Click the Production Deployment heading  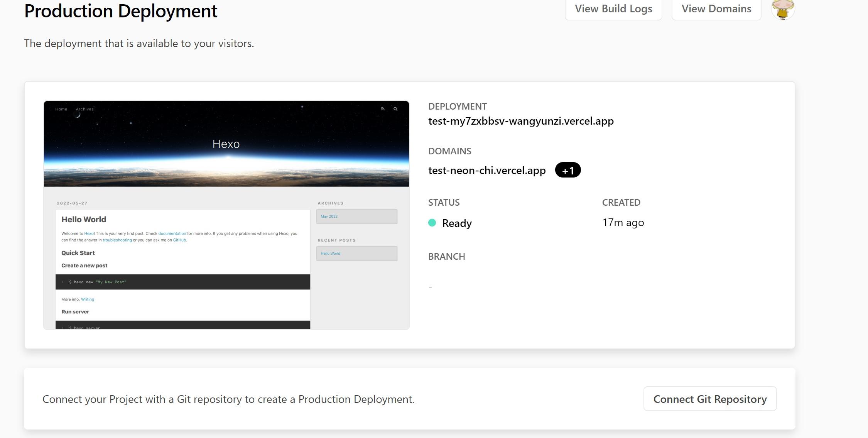point(121,10)
